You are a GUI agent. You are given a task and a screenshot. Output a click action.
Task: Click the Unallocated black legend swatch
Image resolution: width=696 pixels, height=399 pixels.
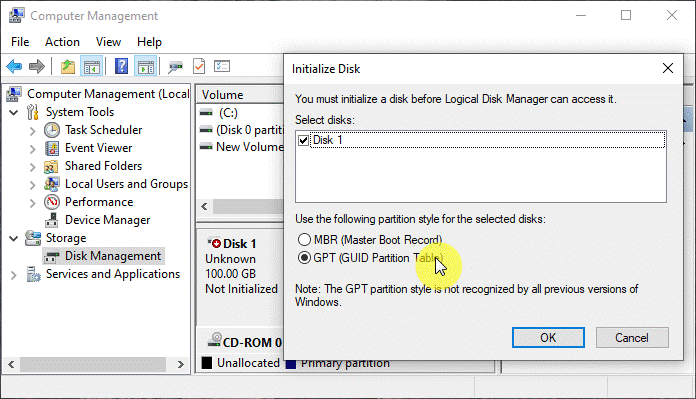point(207,363)
